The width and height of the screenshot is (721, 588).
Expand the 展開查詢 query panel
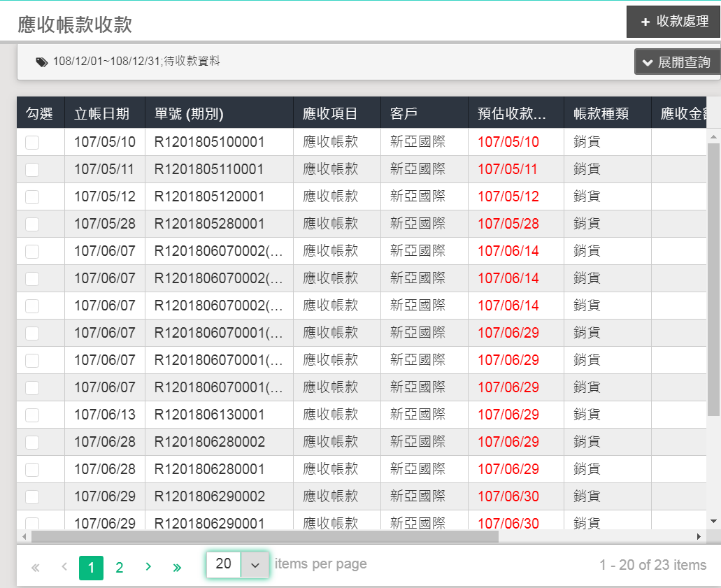[676, 62]
